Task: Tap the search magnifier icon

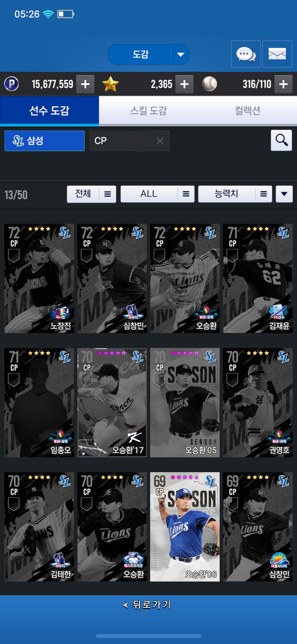Action: (281, 140)
